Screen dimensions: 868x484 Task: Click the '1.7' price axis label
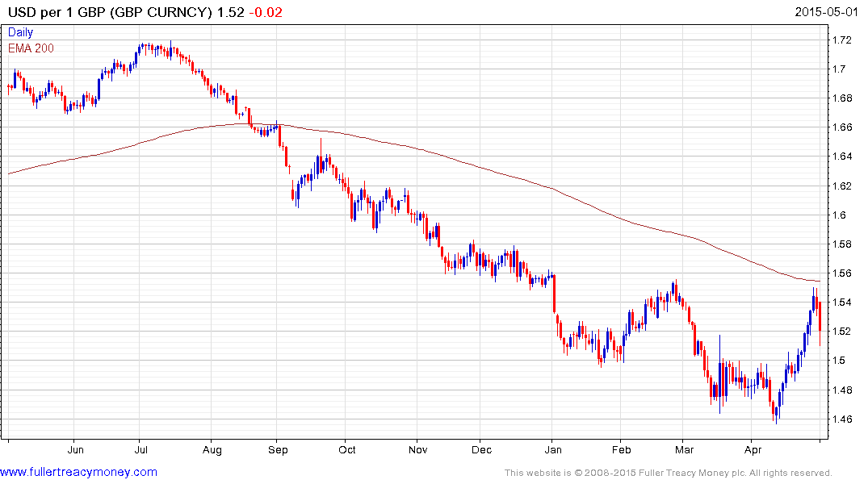point(839,69)
